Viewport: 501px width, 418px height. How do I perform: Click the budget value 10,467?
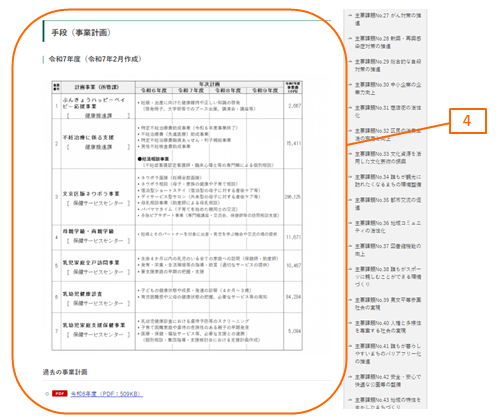click(x=293, y=266)
